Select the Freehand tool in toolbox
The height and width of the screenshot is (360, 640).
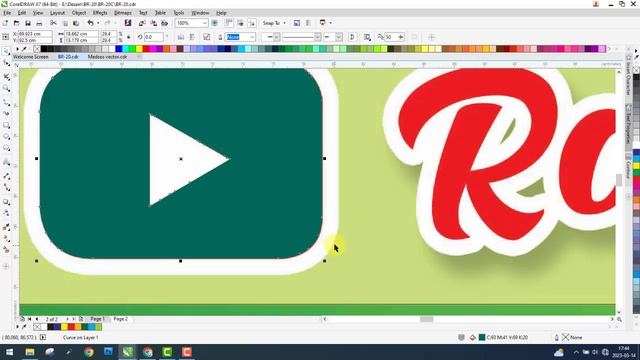tap(6, 102)
